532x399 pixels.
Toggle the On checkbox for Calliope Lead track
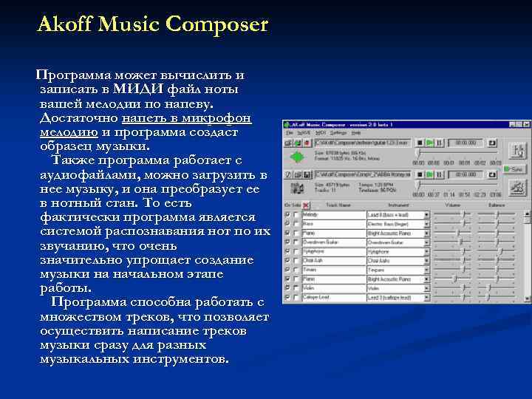(287, 297)
